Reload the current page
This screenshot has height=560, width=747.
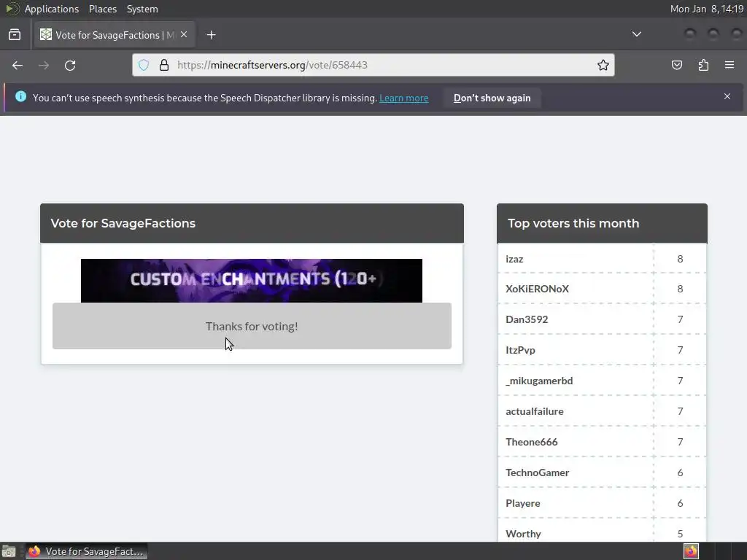click(x=70, y=65)
